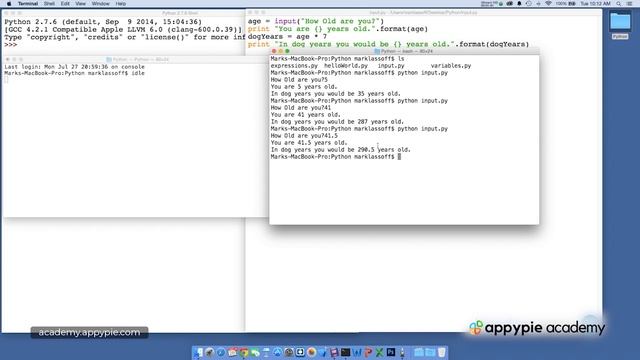Click 'How Old are you?41' output line
This screenshot has height=360, width=640.
point(300,108)
